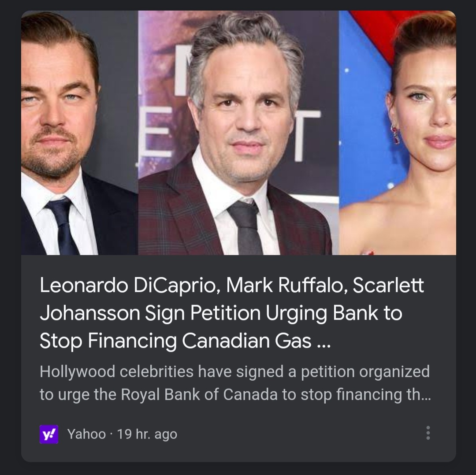Click the Yahoo source name text
Viewport: 476px width, 475px height.
point(86,434)
